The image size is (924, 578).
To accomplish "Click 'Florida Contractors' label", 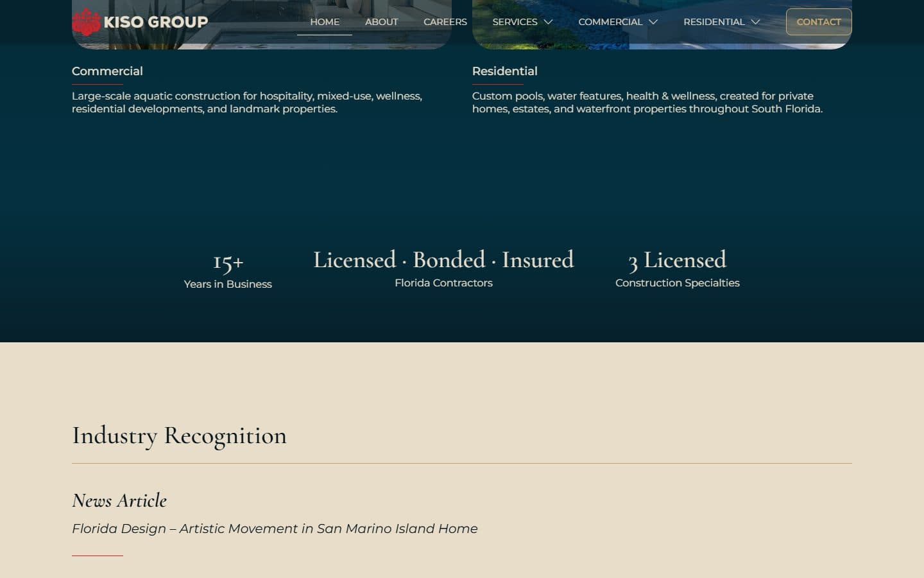I will (443, 283).
